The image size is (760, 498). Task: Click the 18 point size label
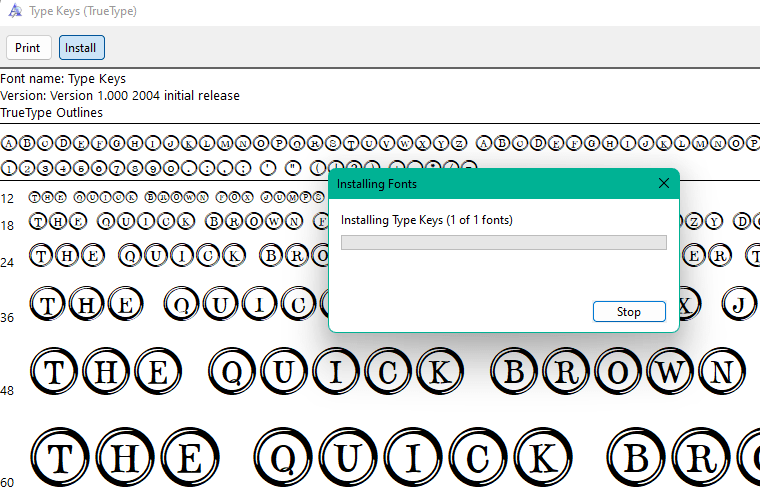[x=8, y=226]
